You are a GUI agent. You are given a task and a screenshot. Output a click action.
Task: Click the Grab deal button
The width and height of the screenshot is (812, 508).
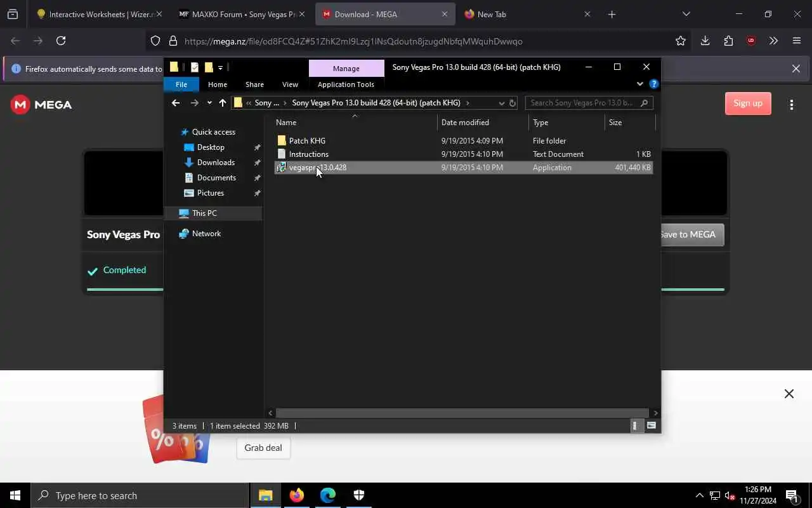click(263, 448)
